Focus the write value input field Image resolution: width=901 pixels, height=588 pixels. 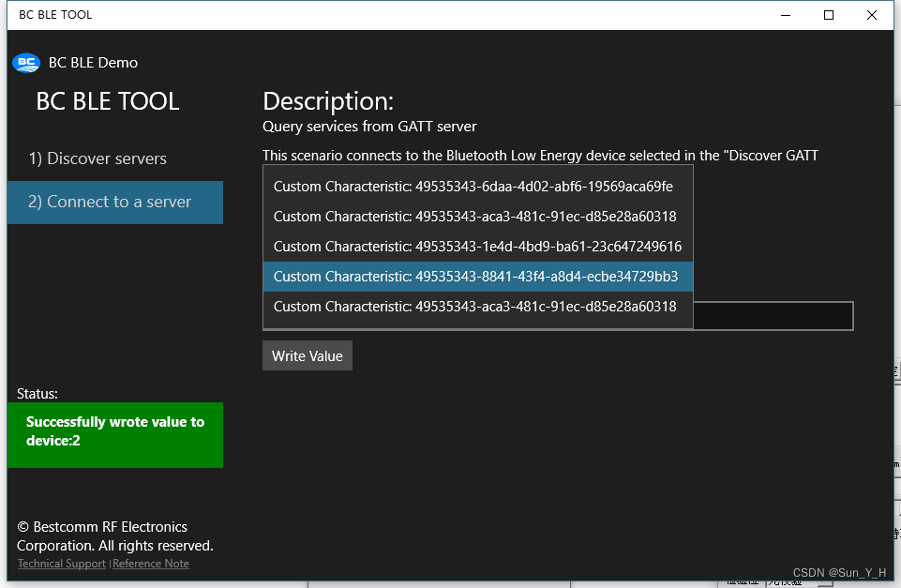coord(773,315)
